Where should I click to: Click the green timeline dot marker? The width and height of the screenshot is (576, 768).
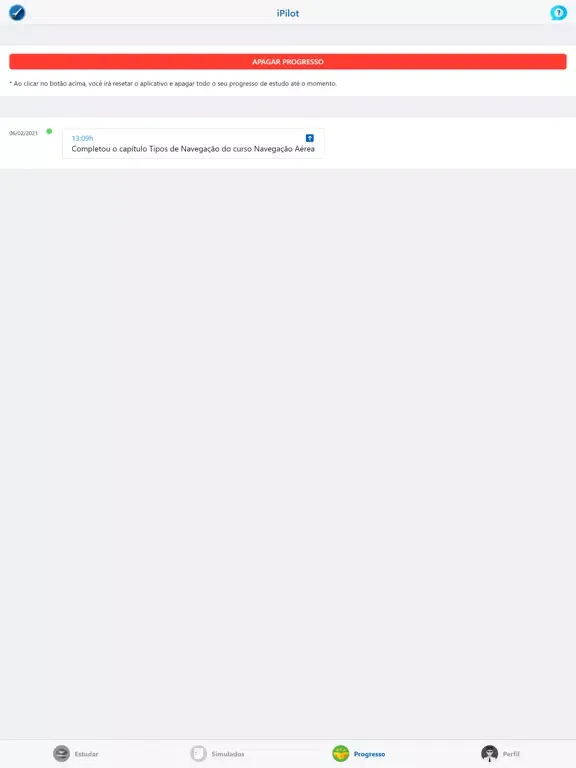pyautogui.click(x=49, y=131)
